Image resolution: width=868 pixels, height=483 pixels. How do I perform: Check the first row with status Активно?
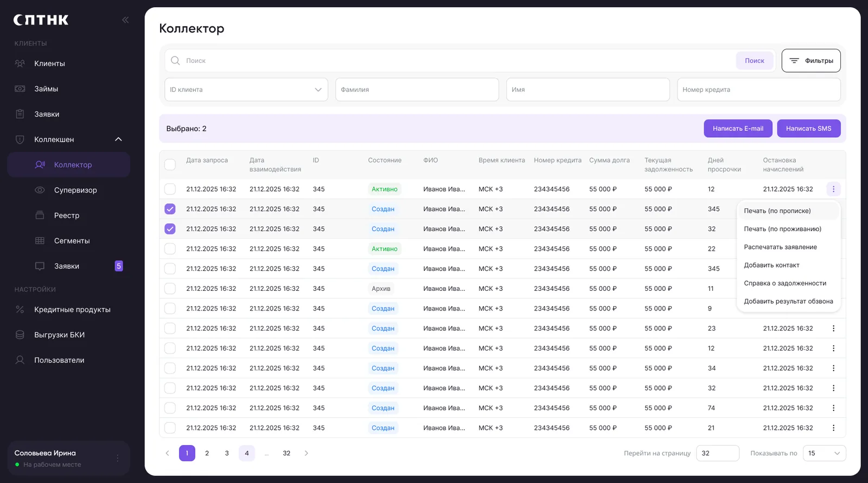(170, 189)
